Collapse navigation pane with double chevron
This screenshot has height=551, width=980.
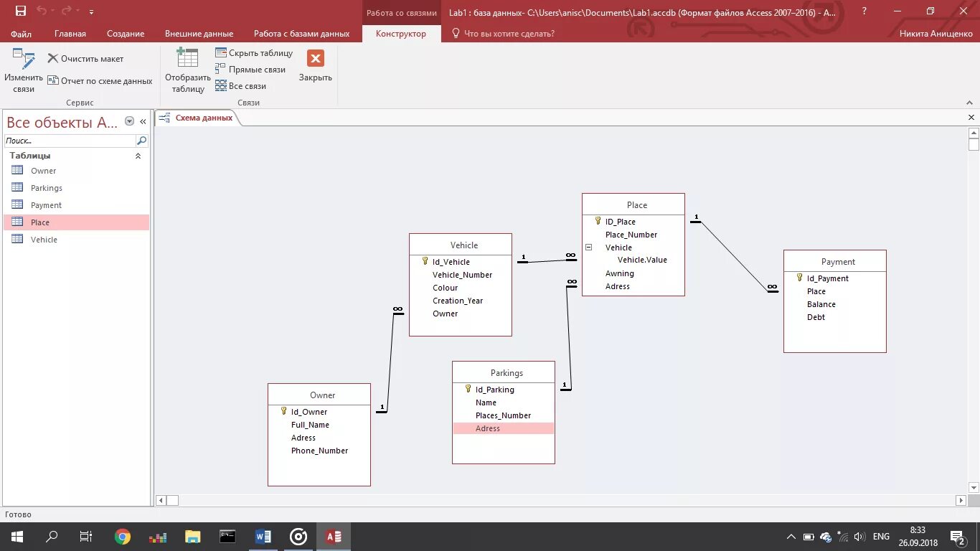(143, 122)
